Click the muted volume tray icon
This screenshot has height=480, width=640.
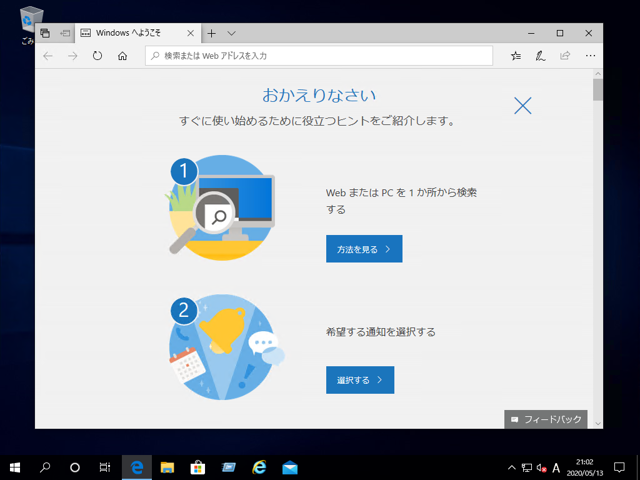(x=542, y=468)
